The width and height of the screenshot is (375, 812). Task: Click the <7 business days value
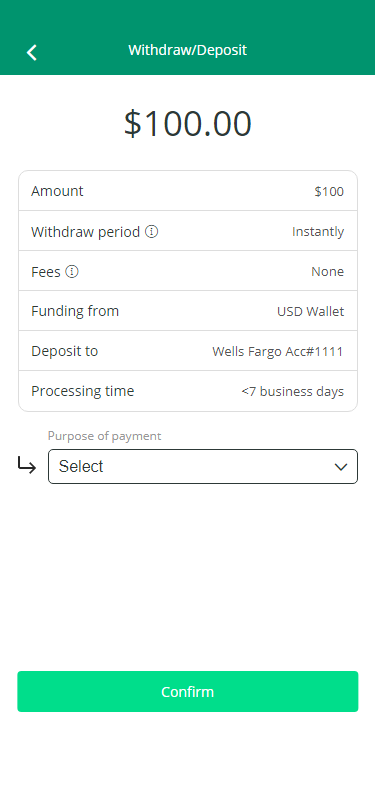293,392
